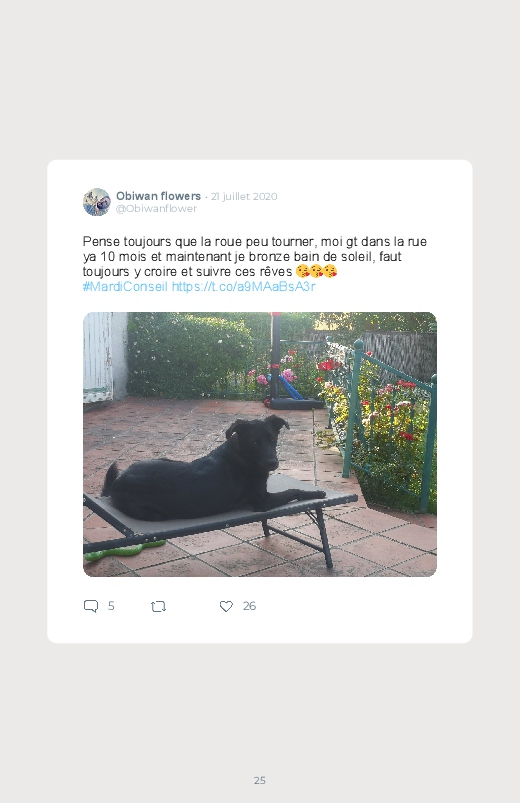Open Obiwan flowers profile avatar
520x803 pixels.
(x=97, y=202)
